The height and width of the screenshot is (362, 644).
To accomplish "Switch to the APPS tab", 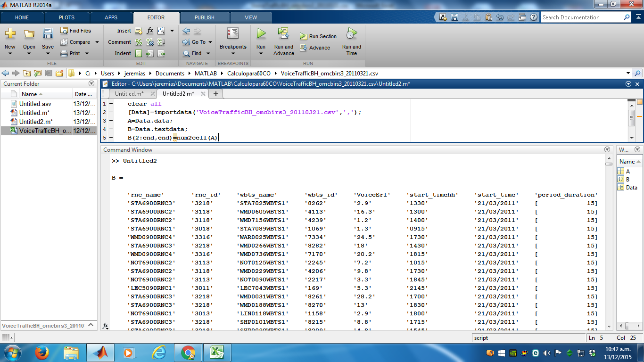I will [x=111, y=17].
